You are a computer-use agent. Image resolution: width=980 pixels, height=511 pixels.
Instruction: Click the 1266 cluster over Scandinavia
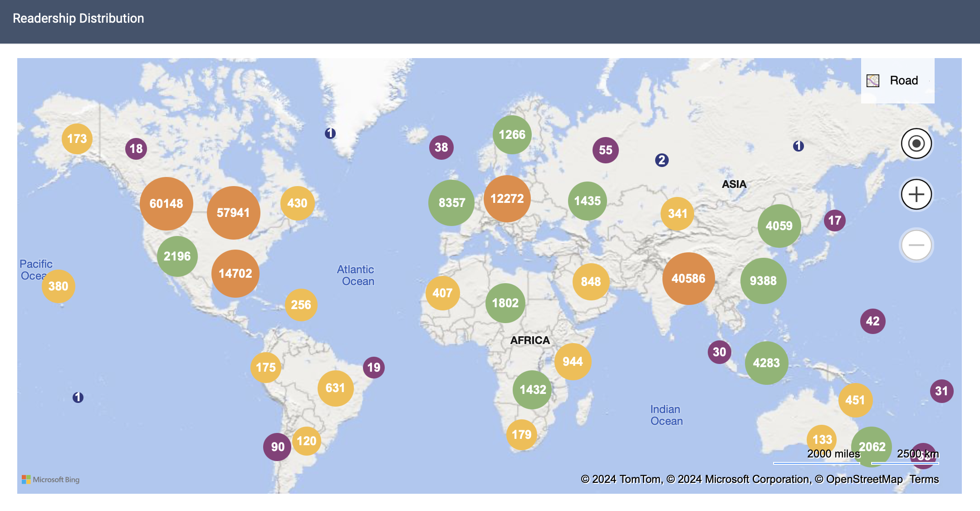pos(512,135)
